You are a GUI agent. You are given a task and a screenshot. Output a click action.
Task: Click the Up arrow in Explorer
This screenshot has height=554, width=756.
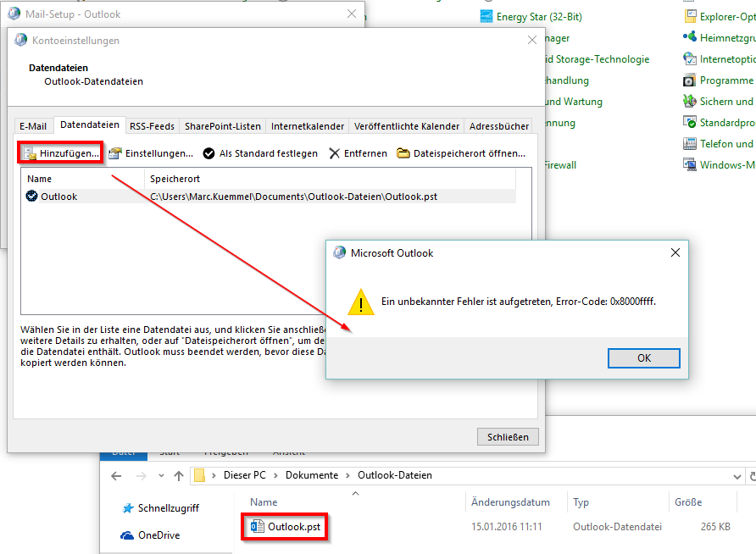click(x=179, y=476)
